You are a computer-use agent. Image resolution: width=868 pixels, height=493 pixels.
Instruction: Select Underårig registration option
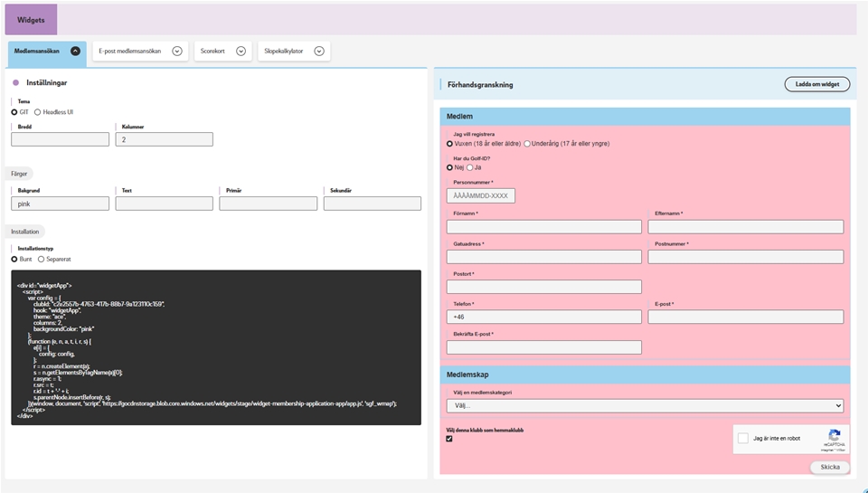tap(527, 144)
